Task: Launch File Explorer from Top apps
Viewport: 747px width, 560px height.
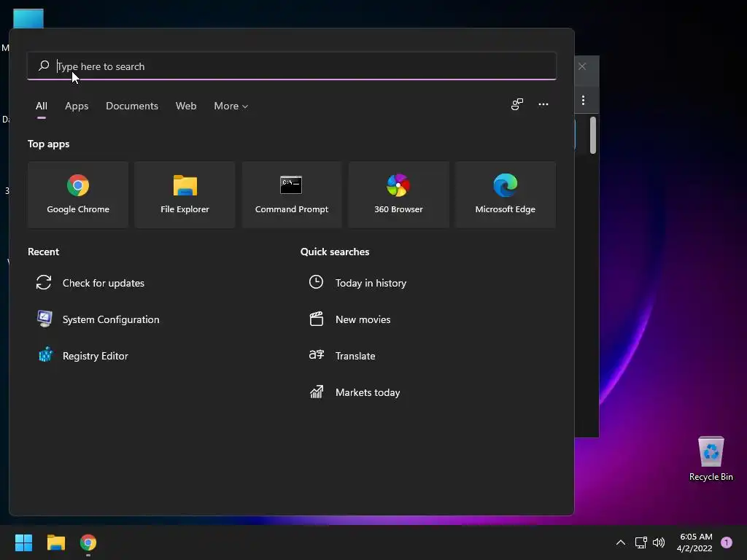Action: click(x=185, y=195)
